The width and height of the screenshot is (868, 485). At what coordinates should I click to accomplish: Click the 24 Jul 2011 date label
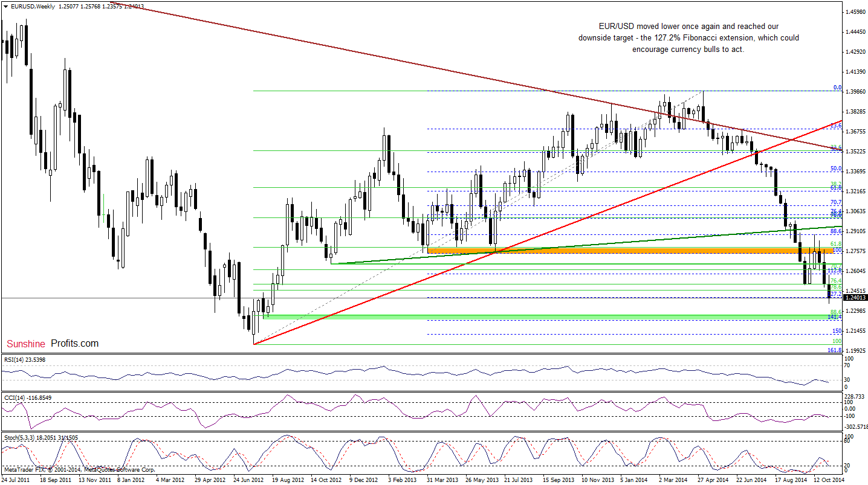tap(16, 480)
